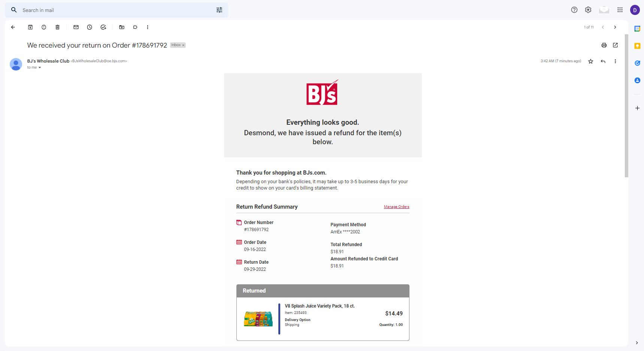
Task: Remove the Inbox label from this email
Action: 183,45
